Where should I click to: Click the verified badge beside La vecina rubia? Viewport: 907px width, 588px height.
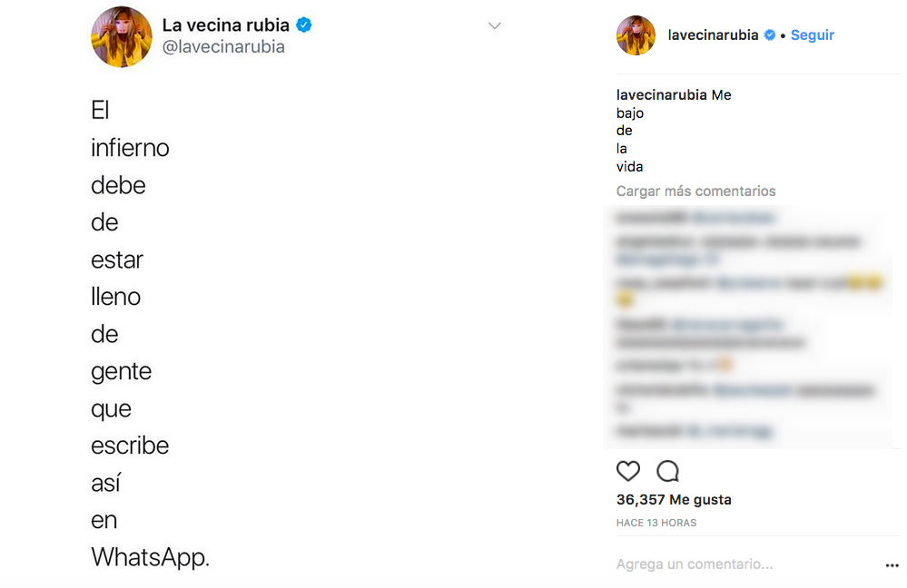pyautogui.click(x=304, y=25)
